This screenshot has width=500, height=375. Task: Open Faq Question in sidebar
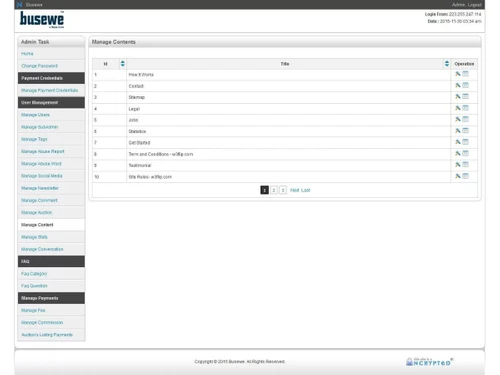pyautogui.click(x=34, y=286)
